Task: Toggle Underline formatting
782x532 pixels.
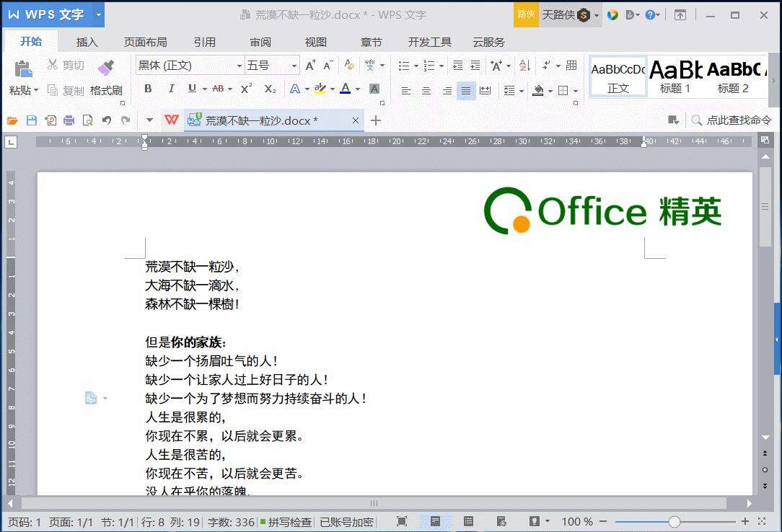Action: [192, 89]
